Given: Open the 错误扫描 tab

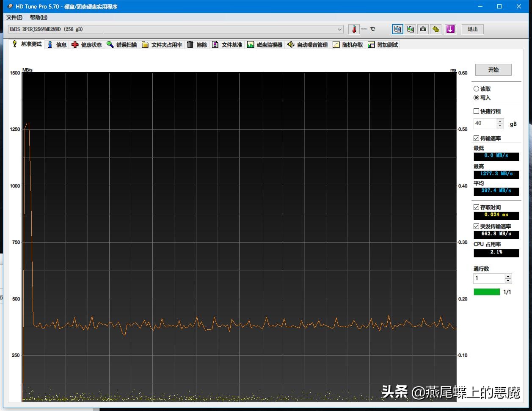Looking at the screenshot, I should pos(122,45).
